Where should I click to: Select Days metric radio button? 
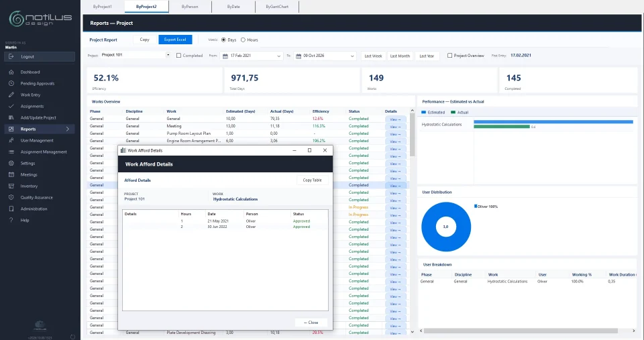(223, 40)
